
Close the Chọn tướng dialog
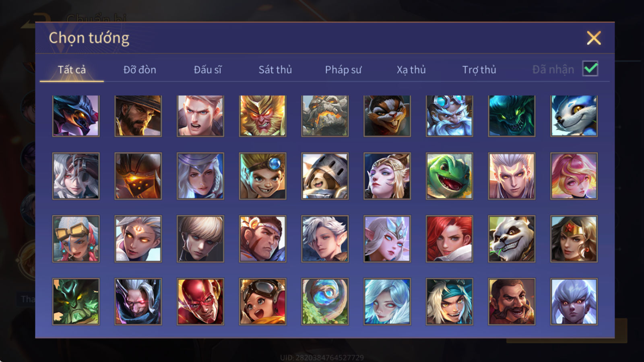(594, 38)
